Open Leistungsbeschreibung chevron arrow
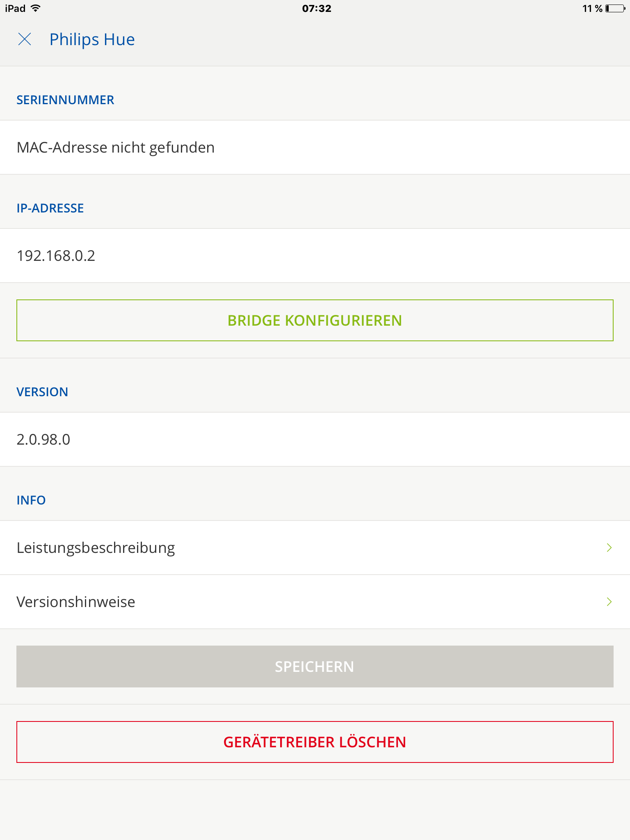630x840 pixels. (609, 548)
